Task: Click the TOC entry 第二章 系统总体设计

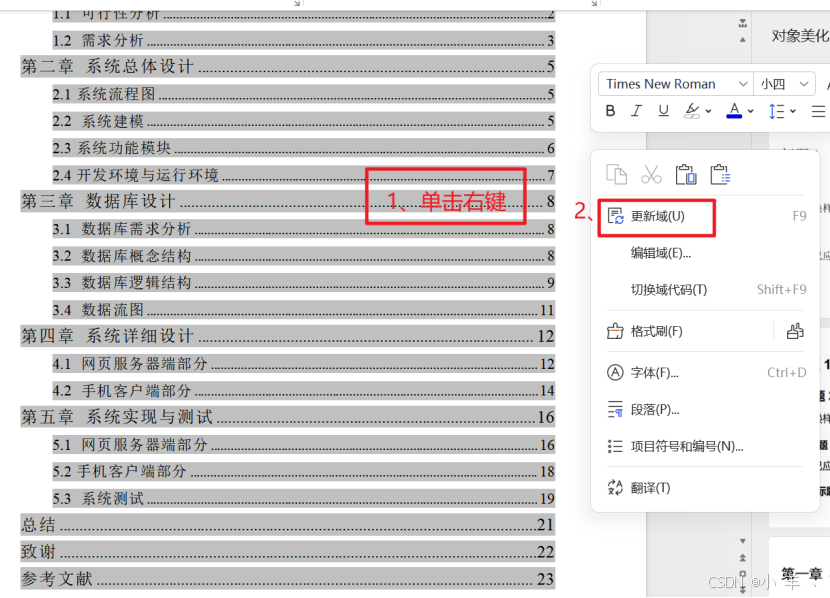Action: pyautogui.click(x=287, y=67)
